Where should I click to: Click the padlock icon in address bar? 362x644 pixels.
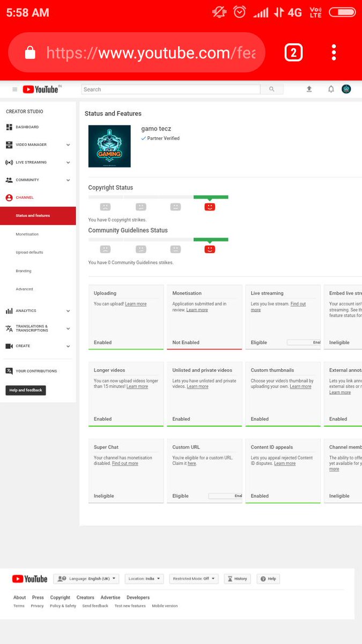pos(30,52)
